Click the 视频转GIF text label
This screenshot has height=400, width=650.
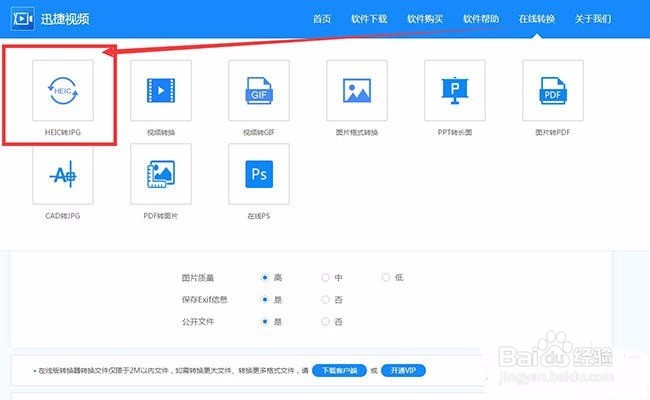coord(259,132)
